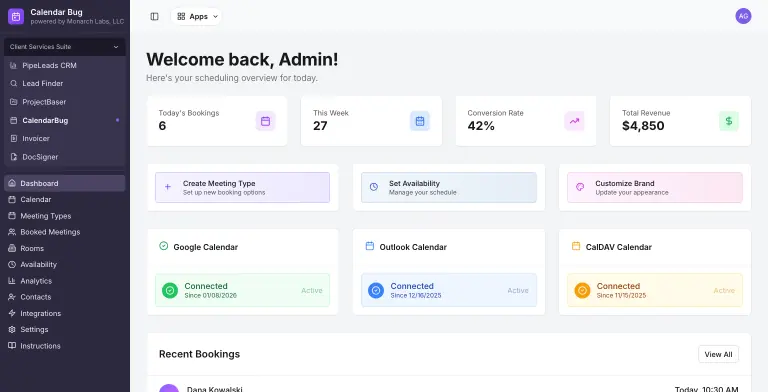Click the Customize Brand button

point(655,187)
